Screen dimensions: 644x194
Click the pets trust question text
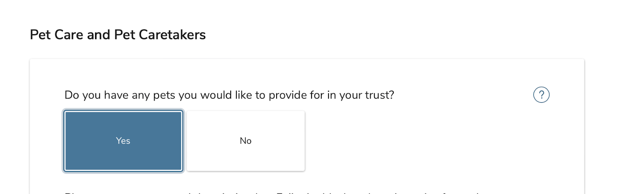tap(229, 95)
